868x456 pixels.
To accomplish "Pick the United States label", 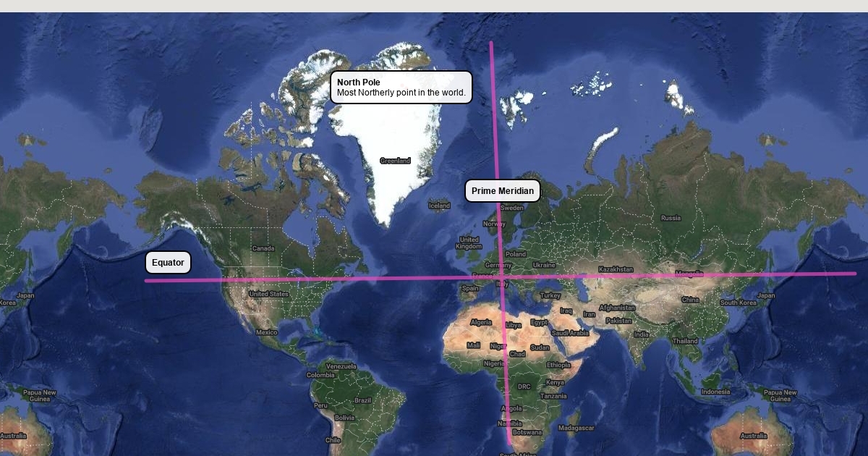I will [x=269, y=294].
